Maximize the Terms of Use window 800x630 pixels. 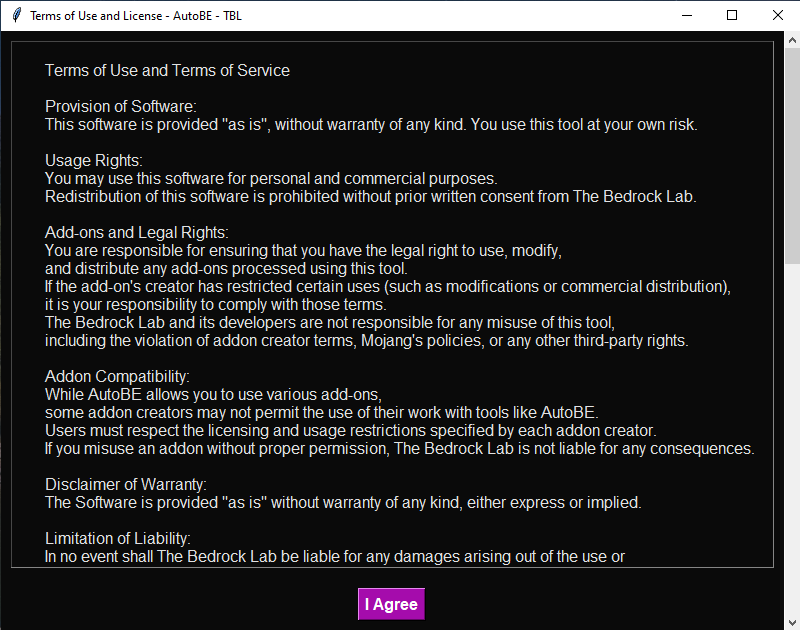(x=732, y=15)
